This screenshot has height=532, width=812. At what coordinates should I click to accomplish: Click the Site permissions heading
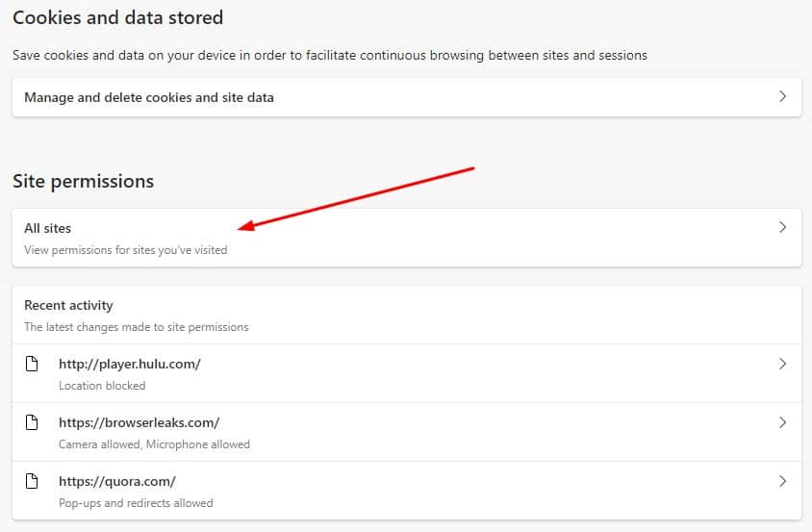coord(84,181)
